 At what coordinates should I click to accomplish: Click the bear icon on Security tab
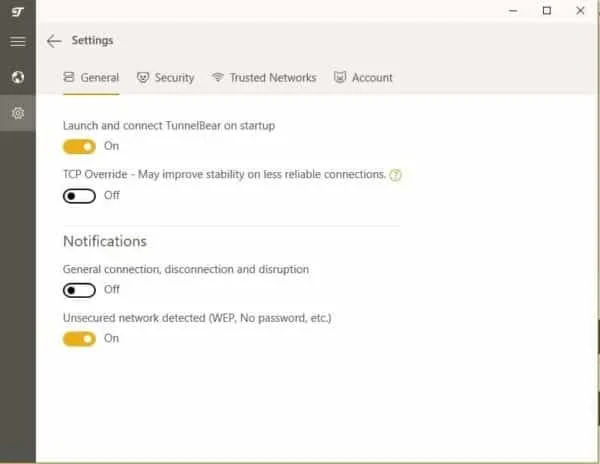pyautogui.click(x=143, y=78)
